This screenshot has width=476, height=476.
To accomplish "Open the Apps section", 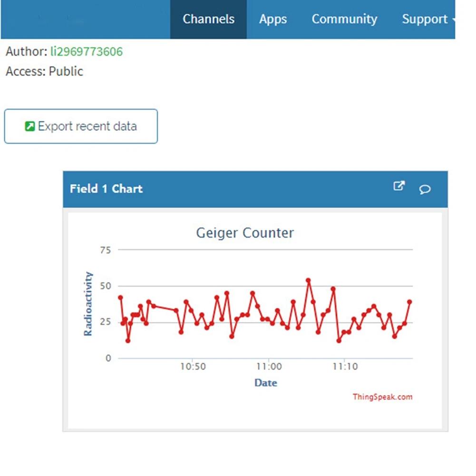I will pyautogui.click(x=273, y=19).
